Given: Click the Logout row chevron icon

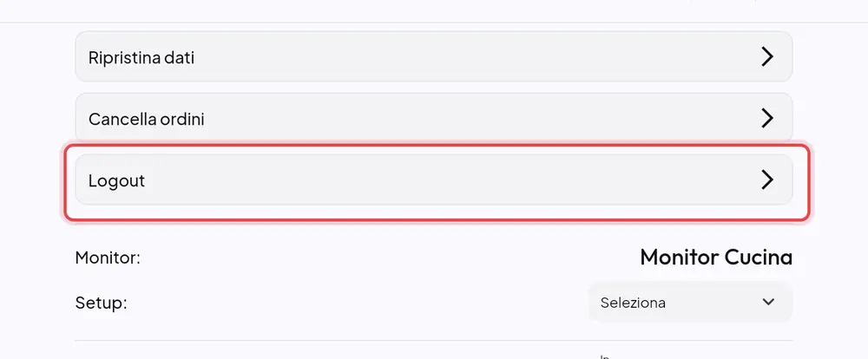Looking at the screenshot, I should pos(766,179).
